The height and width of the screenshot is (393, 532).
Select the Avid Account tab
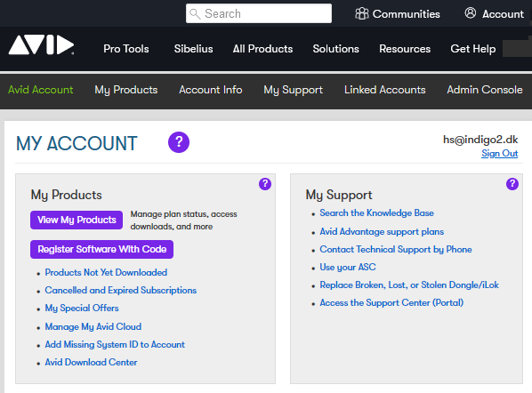[40, 90]
